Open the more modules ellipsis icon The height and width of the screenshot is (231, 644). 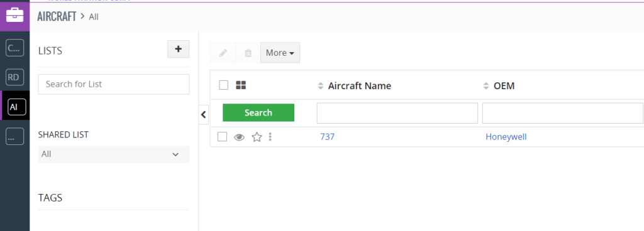coord(15,136)
